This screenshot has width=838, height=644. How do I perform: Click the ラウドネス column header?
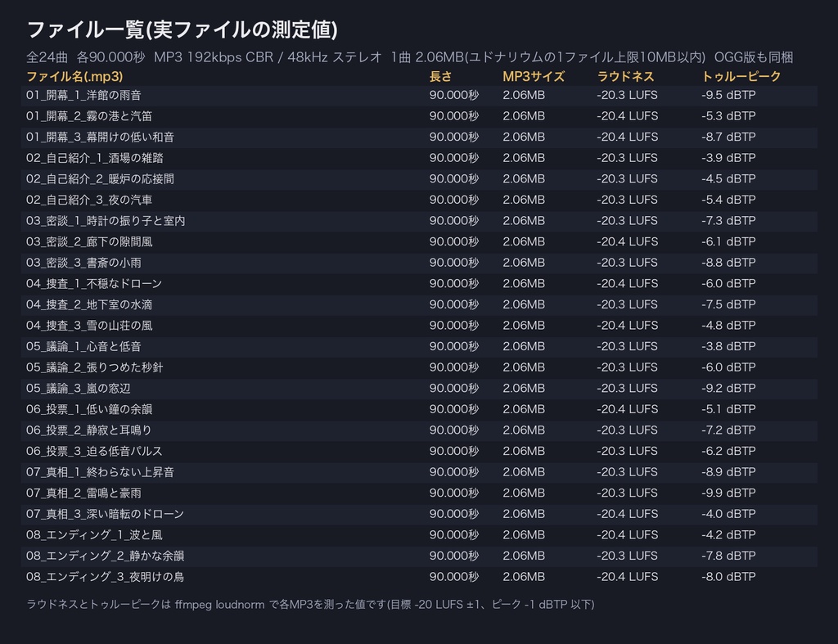point(625,76)
